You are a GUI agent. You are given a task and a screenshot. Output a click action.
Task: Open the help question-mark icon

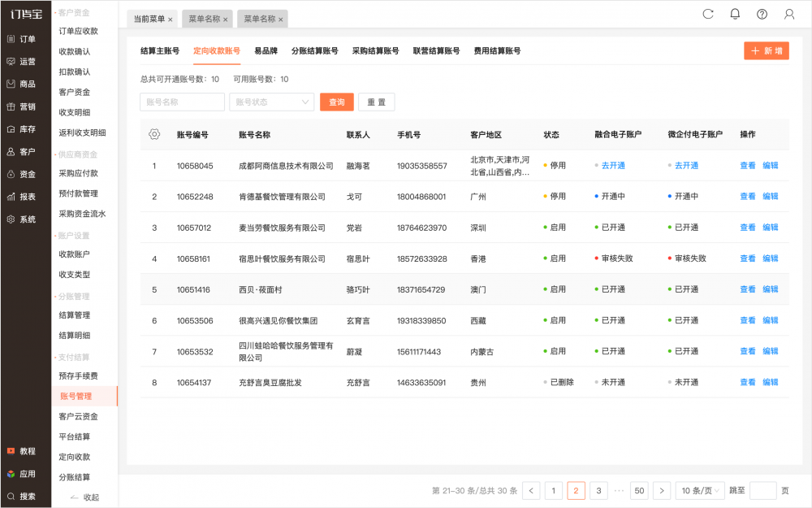coord(762,14)
